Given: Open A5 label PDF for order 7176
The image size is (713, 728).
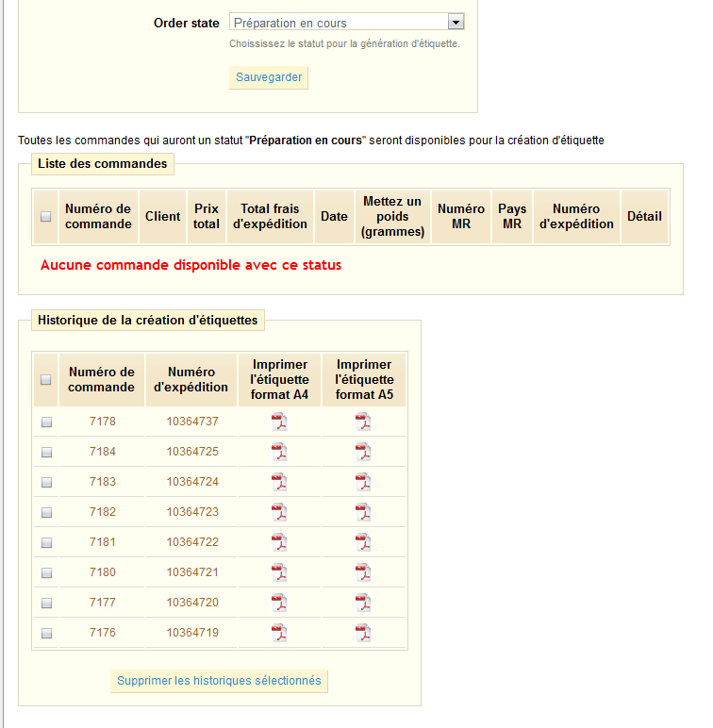Looking at the screenshot, I should [363, 633].
